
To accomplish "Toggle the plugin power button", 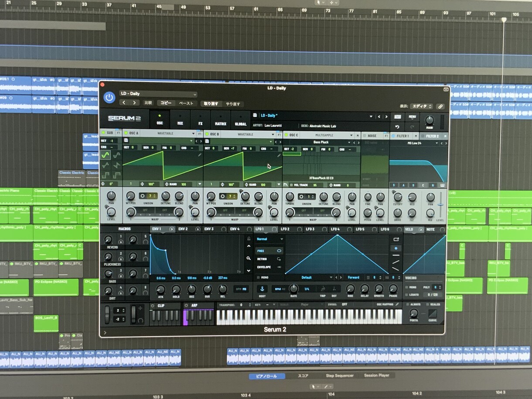I will 109,98.
